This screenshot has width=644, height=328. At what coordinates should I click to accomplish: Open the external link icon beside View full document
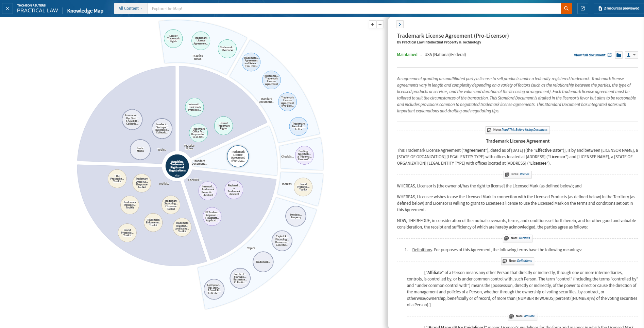(x=609, y=55)
